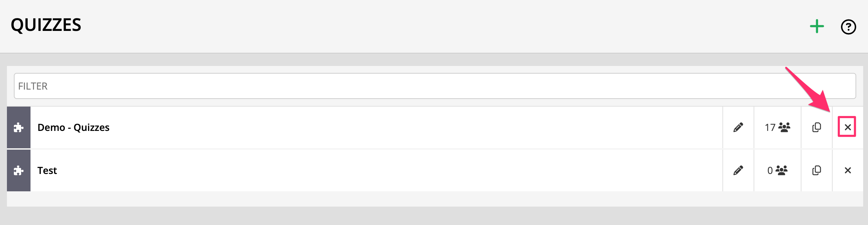Image resolution: width=868 pixels, height=225 pixels.
Task: Duplicate the Demo - Quizzes quiz
Action: pyautogui.click(x=816, y=127)
